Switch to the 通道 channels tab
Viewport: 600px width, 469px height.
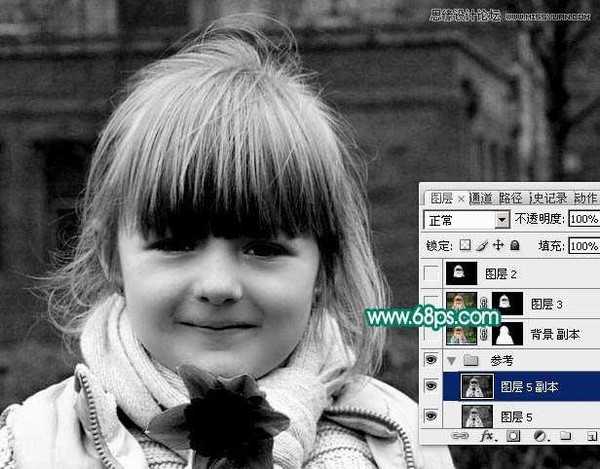[x=480, y=198]
